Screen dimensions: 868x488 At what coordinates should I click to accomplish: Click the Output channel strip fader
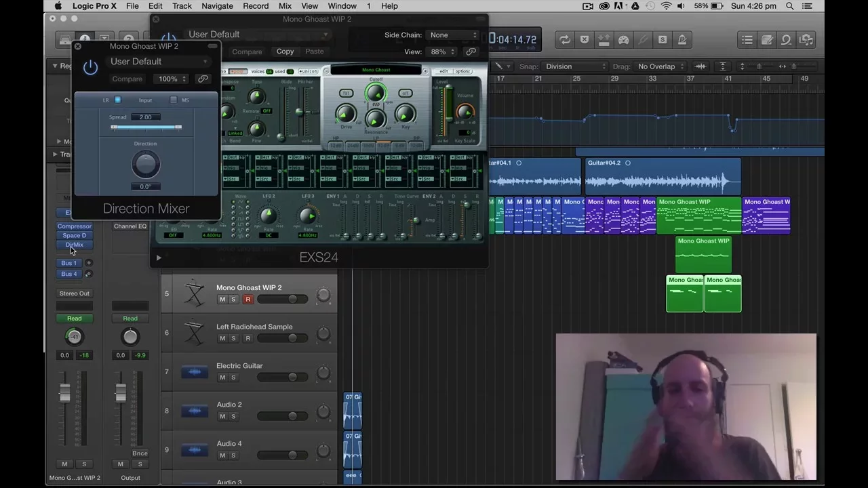pos(121,392)
